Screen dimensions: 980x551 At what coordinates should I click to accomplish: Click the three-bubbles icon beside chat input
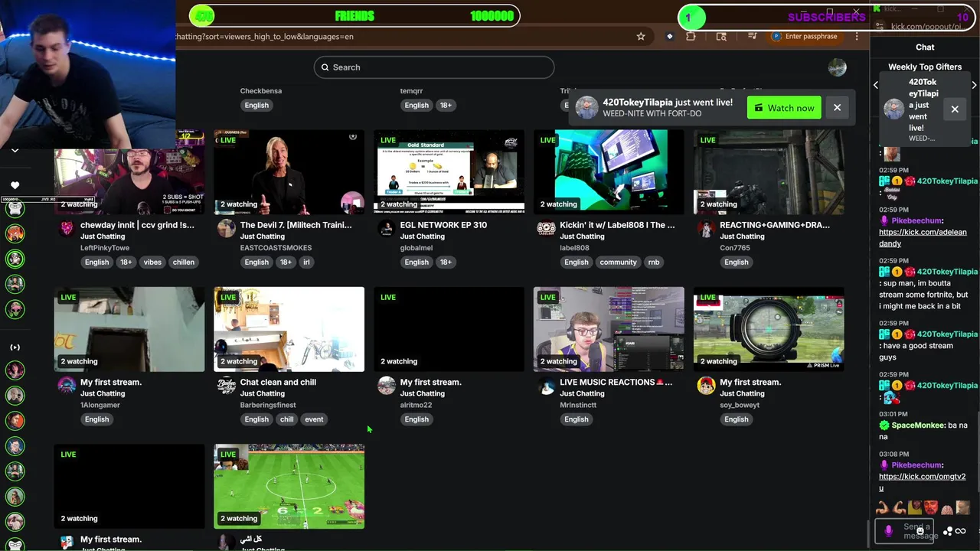point(948,531)
